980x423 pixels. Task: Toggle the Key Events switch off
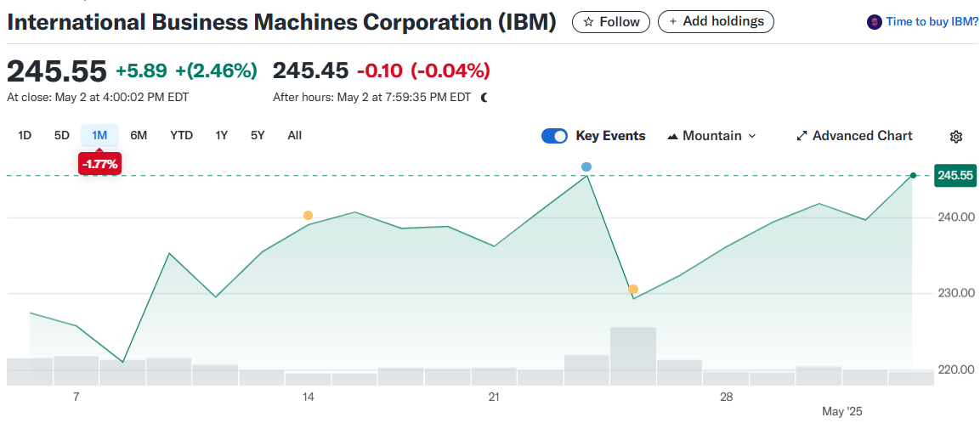(554, 136)
